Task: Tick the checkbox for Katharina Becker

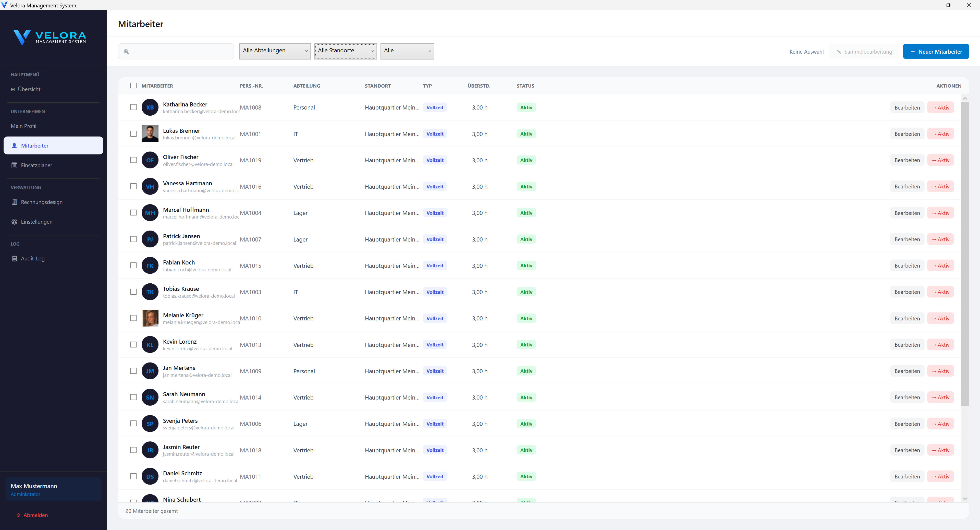Action: 133,107
